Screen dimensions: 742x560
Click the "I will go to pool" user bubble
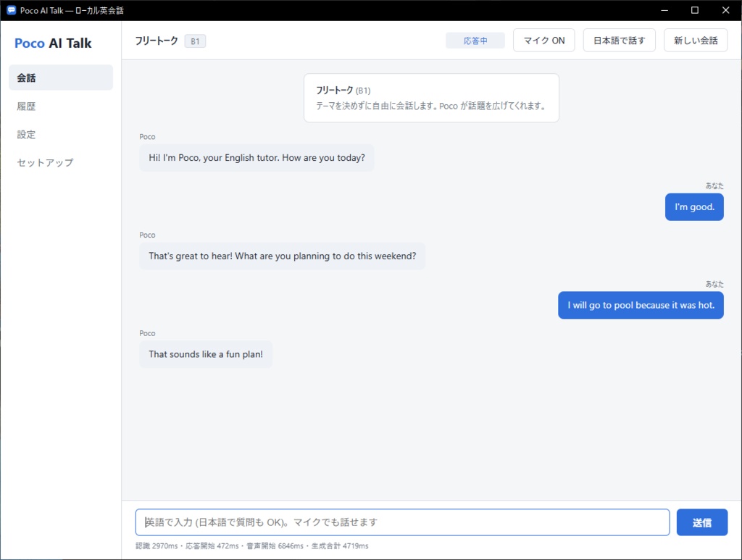click(641, 305)
